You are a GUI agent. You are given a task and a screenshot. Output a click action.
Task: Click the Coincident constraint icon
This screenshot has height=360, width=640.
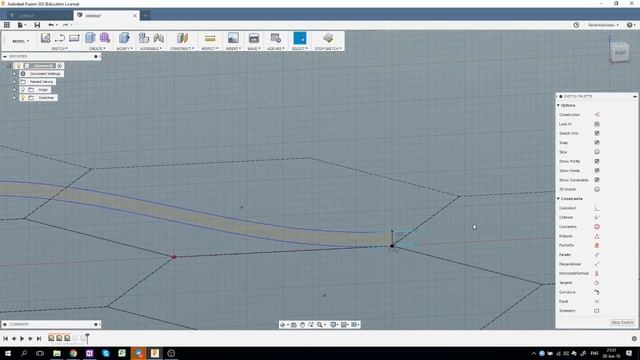[597, 208]
